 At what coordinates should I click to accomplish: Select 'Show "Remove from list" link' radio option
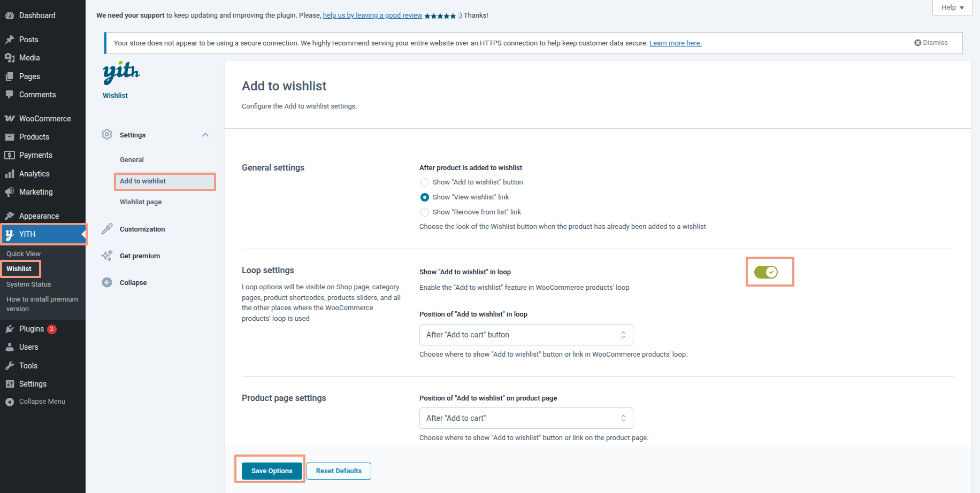[x=425, y=212]
